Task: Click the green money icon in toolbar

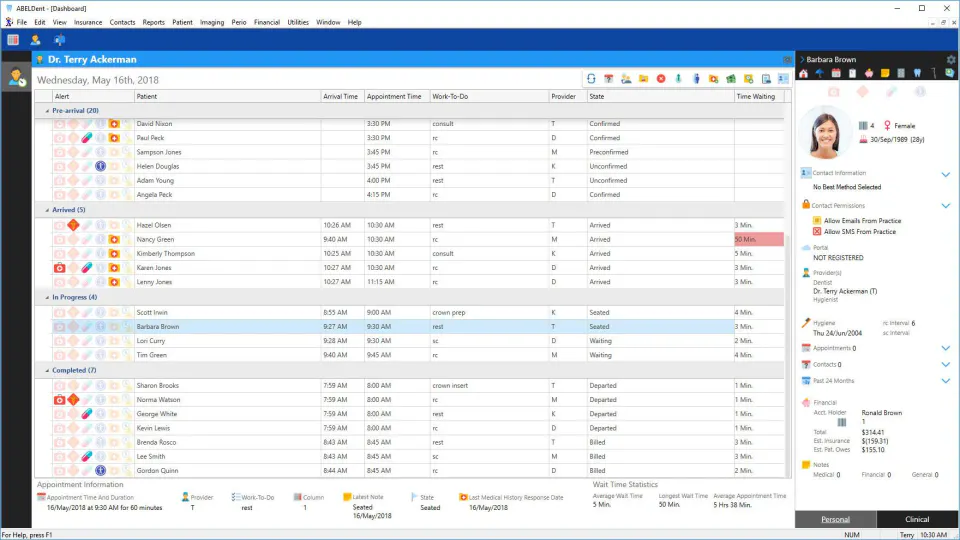Action: click(731, 79)
